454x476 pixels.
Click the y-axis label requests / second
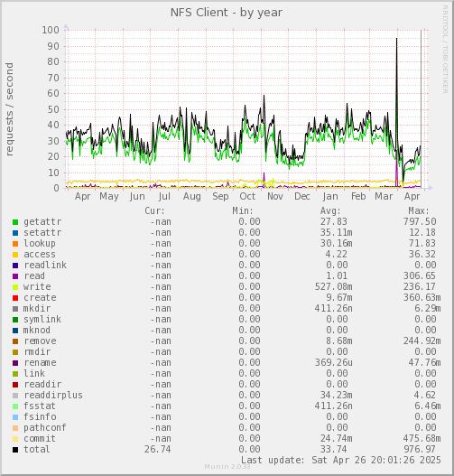pyautogui.click(x=9, y=109)
